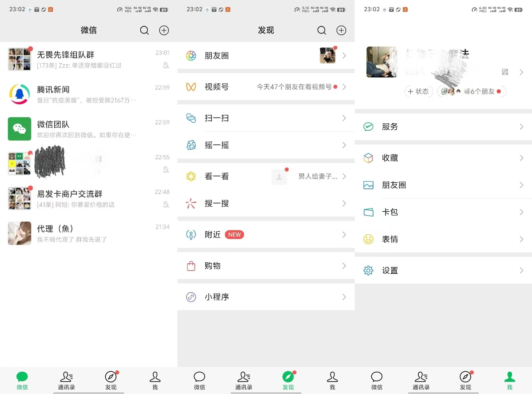Image resolution: width=532 pixels, height=394 pixels.
Task: Open the 代理（魚）chat name
Action: [55, 229]
